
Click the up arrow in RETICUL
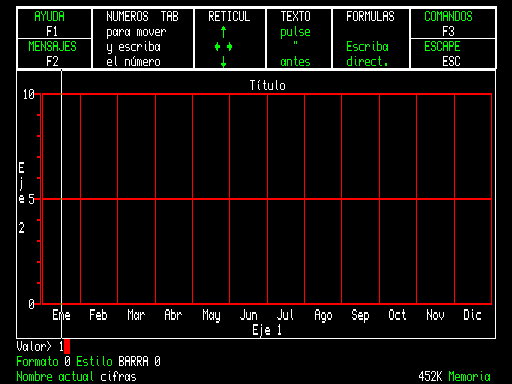(224, 32)
